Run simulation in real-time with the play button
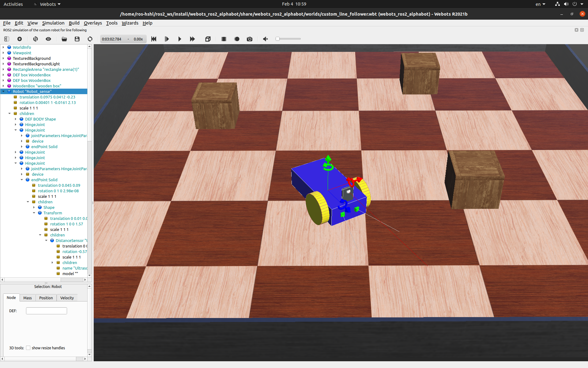 (x=180, y=39)
